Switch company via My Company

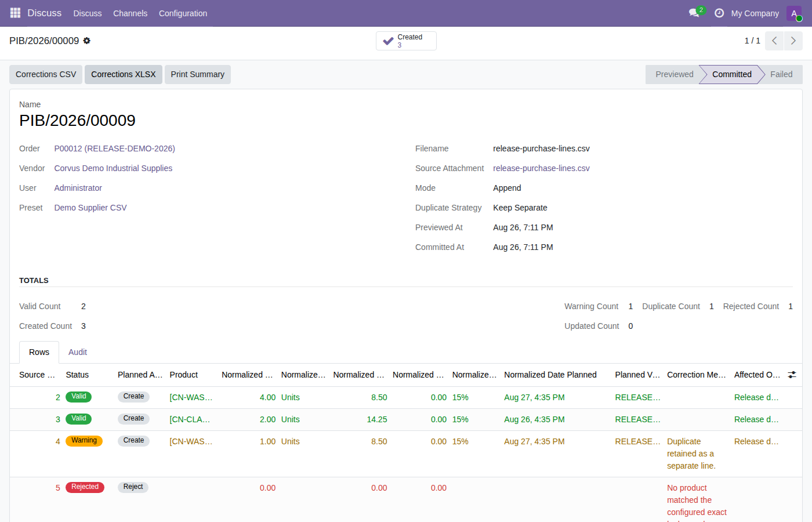tap(755, 13)
